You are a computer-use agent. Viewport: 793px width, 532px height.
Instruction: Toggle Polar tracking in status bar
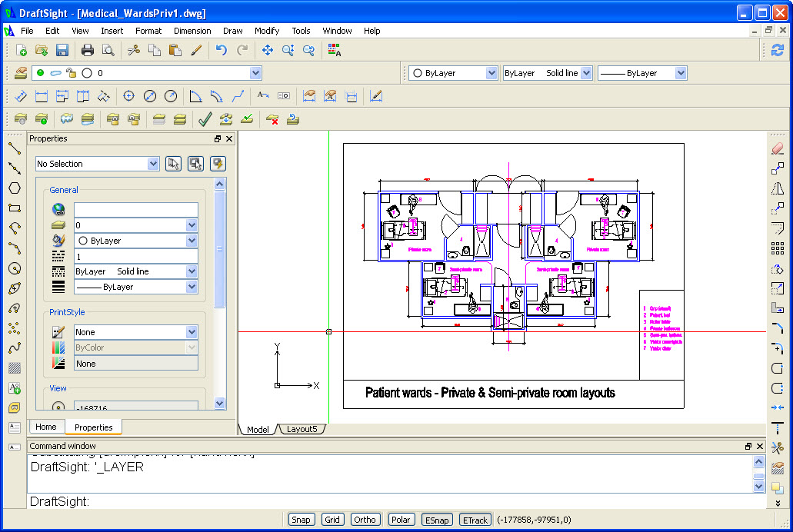click(x=401, y=520)
